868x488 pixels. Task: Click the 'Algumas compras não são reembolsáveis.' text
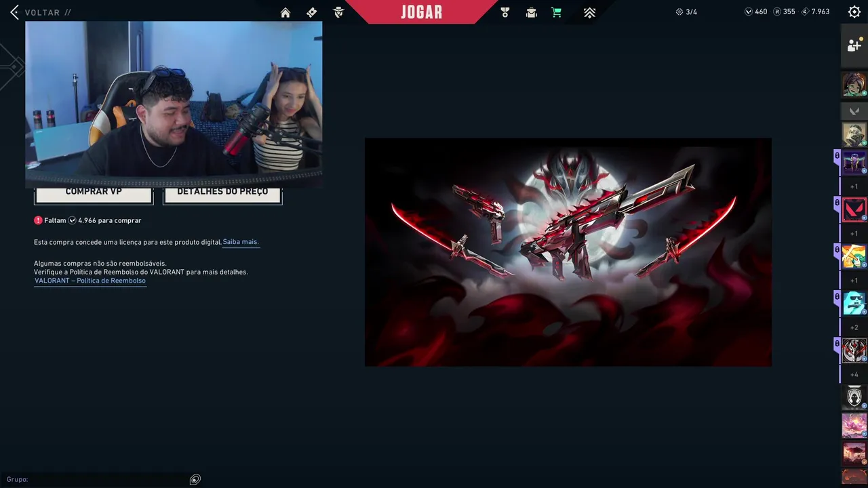point(100,263)
